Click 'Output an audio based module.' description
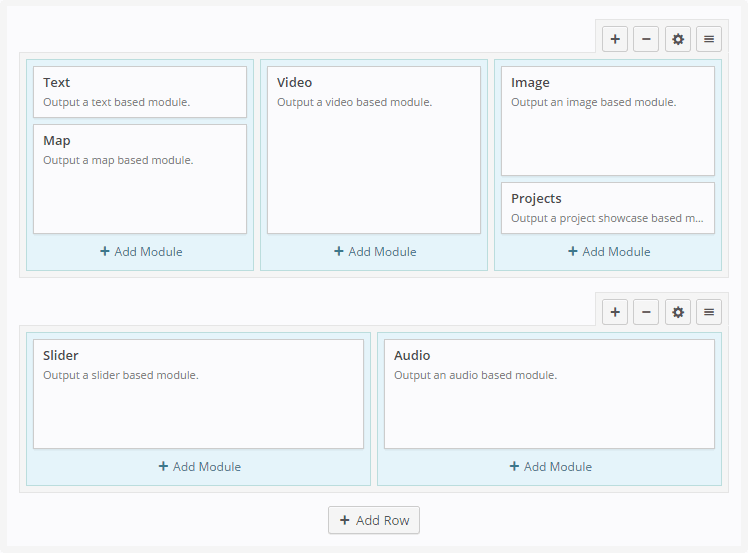The width and height of the screenshot is (748, 553). pyautogui.click(x=475, y=375)
